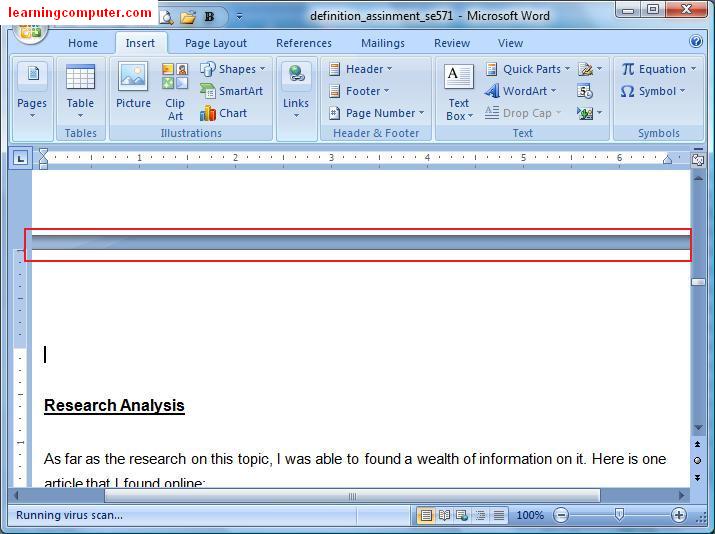
Task: Open the Clip Art pane
Action: [x=175, y=91]
